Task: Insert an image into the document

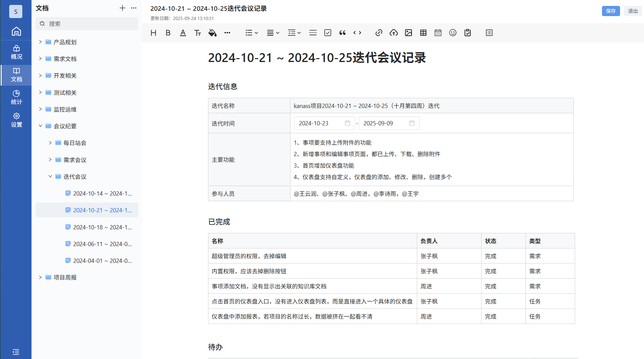Action: click(408, 32)
